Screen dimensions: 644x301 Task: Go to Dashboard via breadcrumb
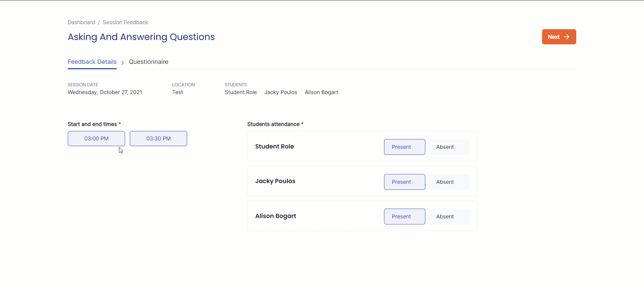point(81,22)
